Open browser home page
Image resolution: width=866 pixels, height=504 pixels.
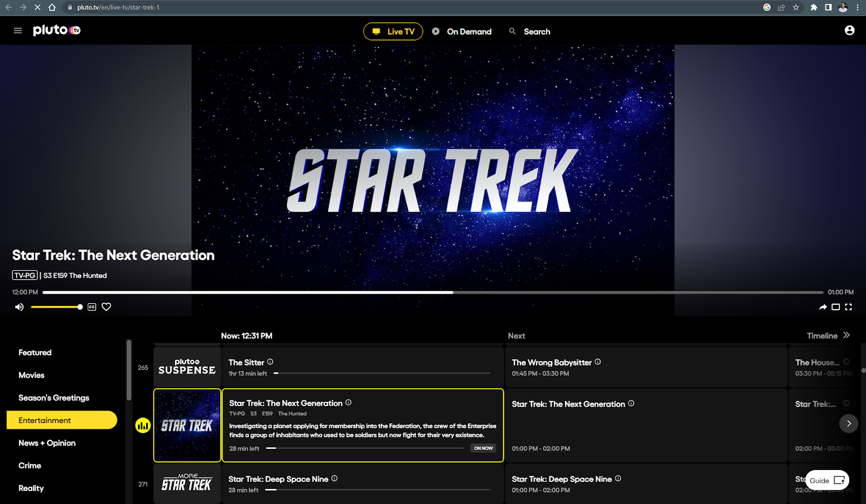point(52,7)
